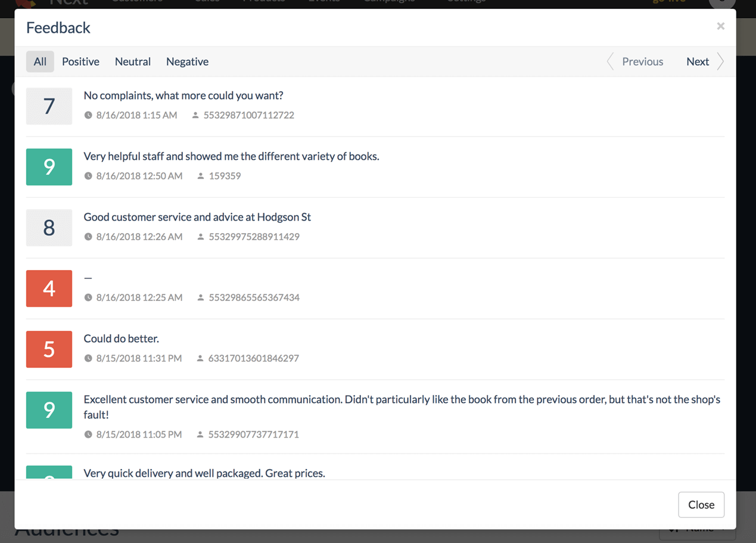The width and height of the screenshot is (756, 543).
Task: Click comment "Very quick delivery and well packaged"
Action: point(204,473)
